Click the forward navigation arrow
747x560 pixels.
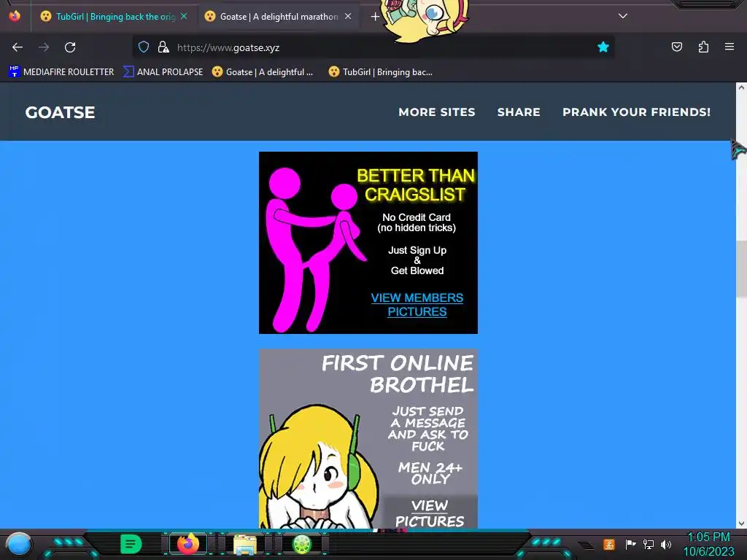(x=44, y=47)
